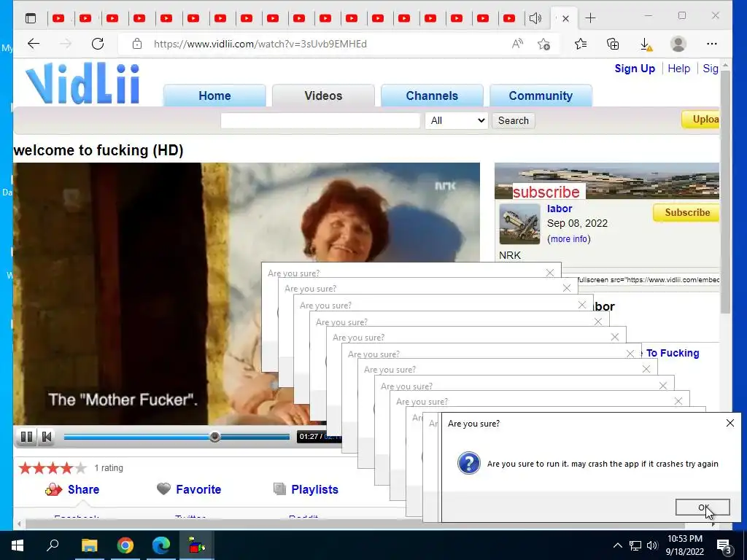The width and height of the screenshot is (747, 560).
Task: Switch to the Channels tab
Action: click(x=432, y=96)
